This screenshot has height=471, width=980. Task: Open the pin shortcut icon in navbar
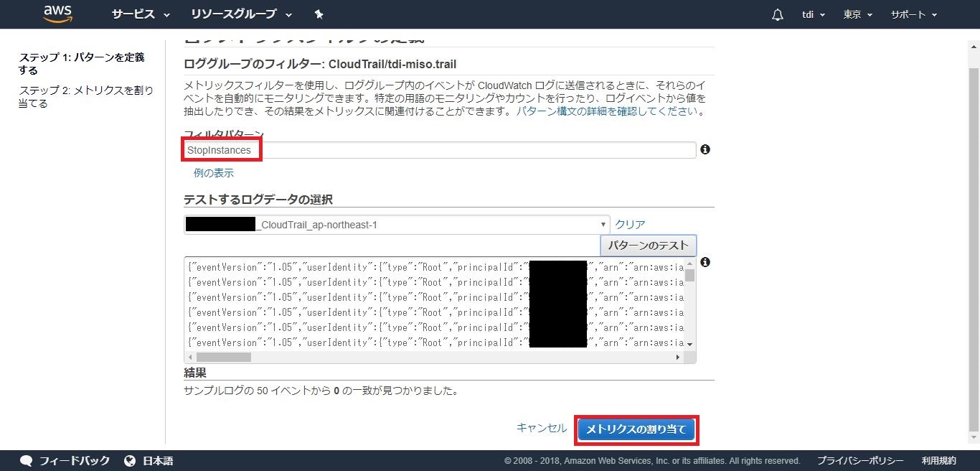pyautogui.click(x=319, y=14)
